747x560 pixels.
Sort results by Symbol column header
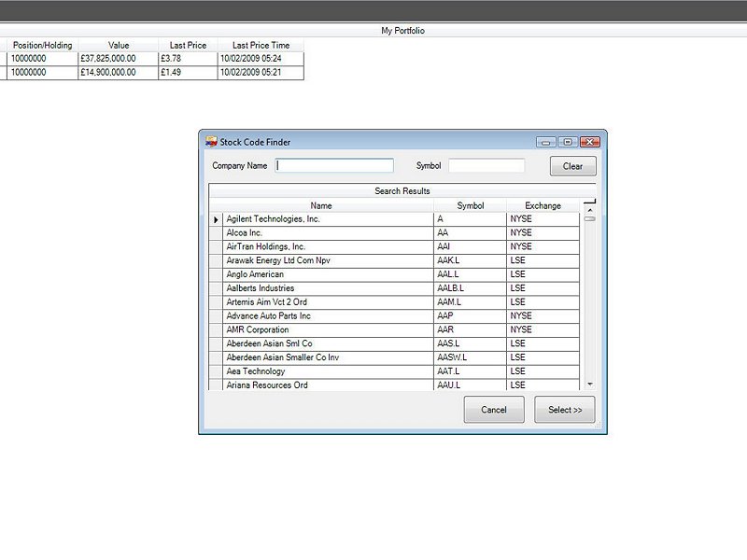click(x=471, y=205)
